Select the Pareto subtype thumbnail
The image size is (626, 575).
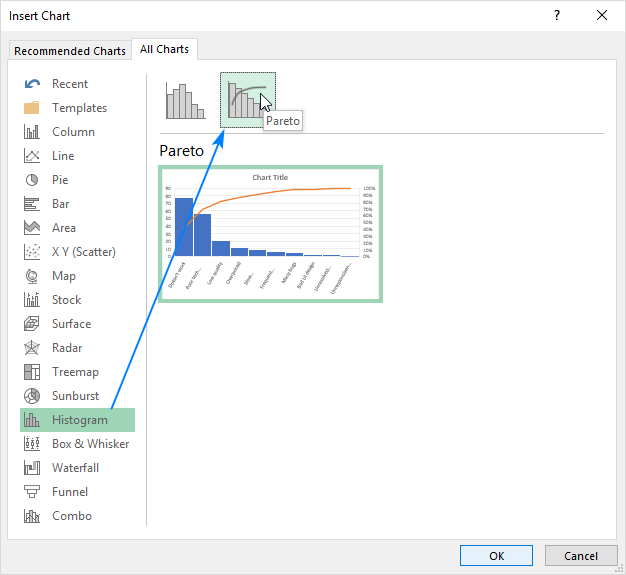[x=248, y=100]
